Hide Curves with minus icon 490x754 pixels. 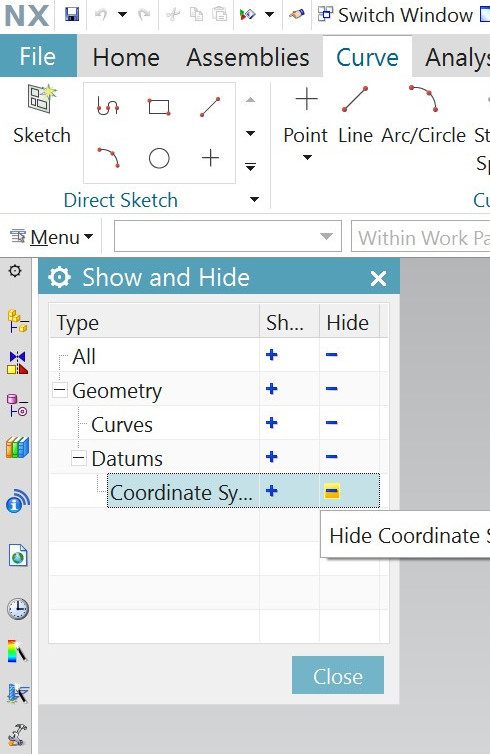coord(331,423)
